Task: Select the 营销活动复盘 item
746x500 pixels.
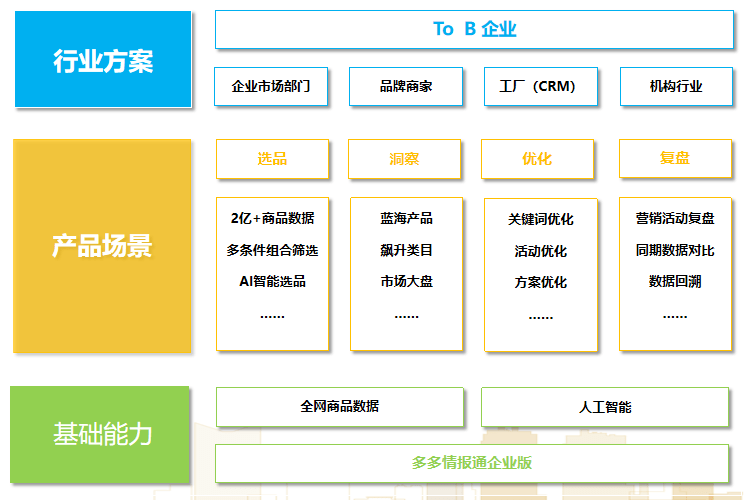Action: click(675, 218)
